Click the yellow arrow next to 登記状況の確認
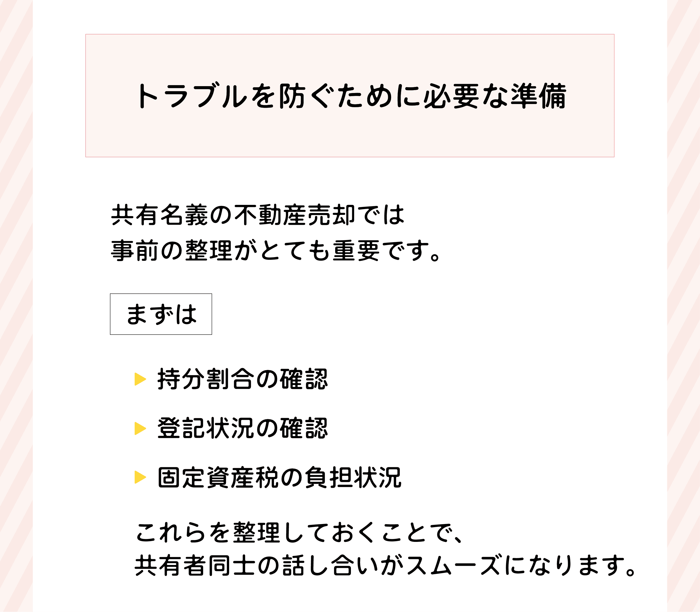Viewport: 700px width, 612px height. tap(140, 428)
